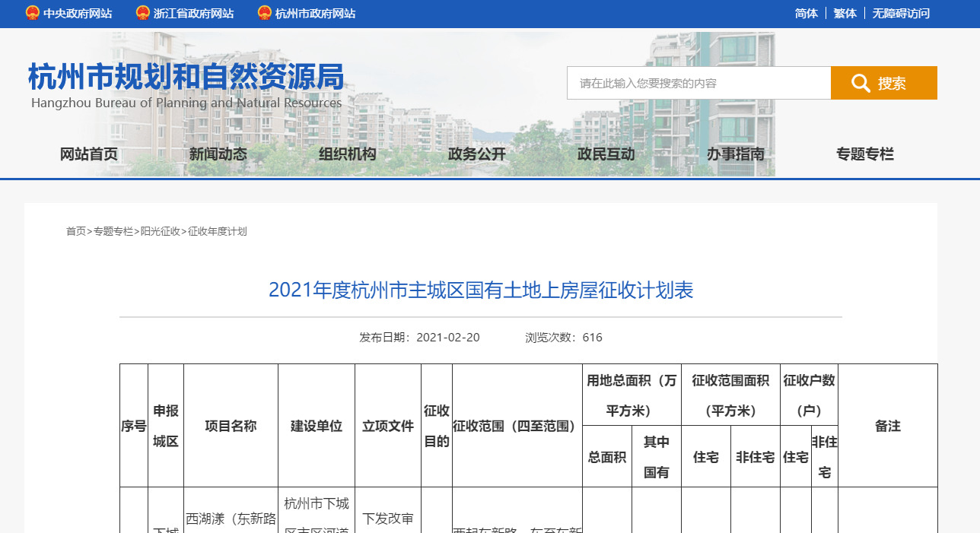This screenshot has height=533, width=980.
Task: Click the 申报城区 table header
Action: [x=166, y=427]
